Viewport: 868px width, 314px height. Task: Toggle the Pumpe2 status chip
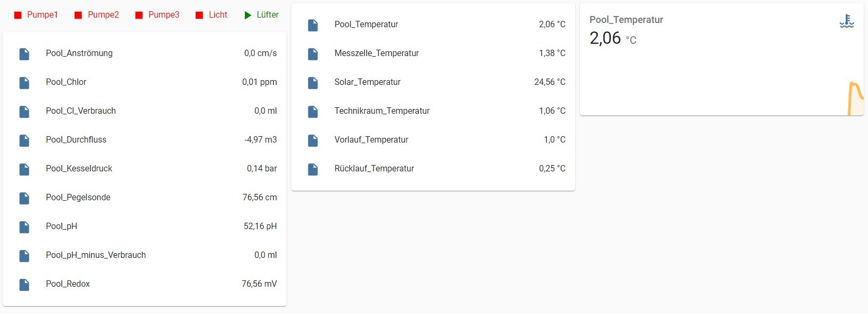[x=97, y=15]
